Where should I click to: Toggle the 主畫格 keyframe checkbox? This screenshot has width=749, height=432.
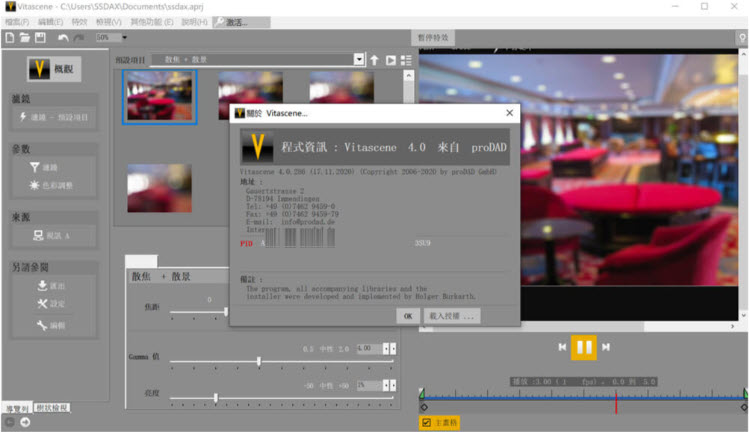[x=426, y=423]
